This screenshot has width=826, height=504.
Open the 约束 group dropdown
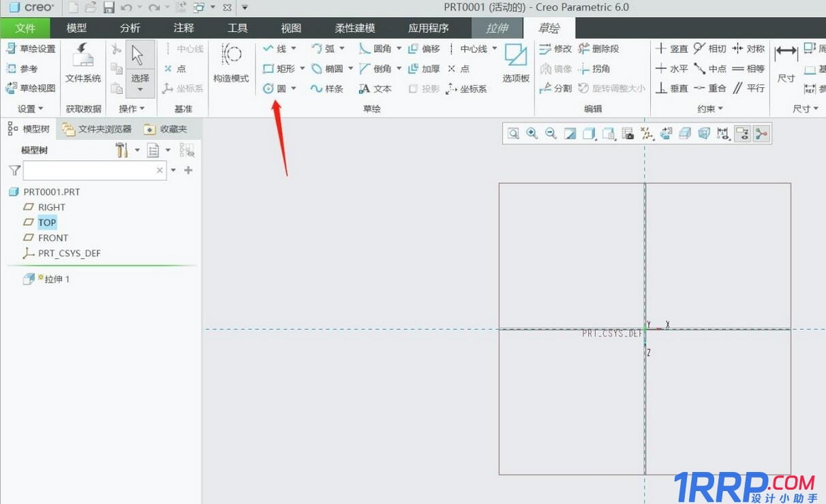point(710,109)
